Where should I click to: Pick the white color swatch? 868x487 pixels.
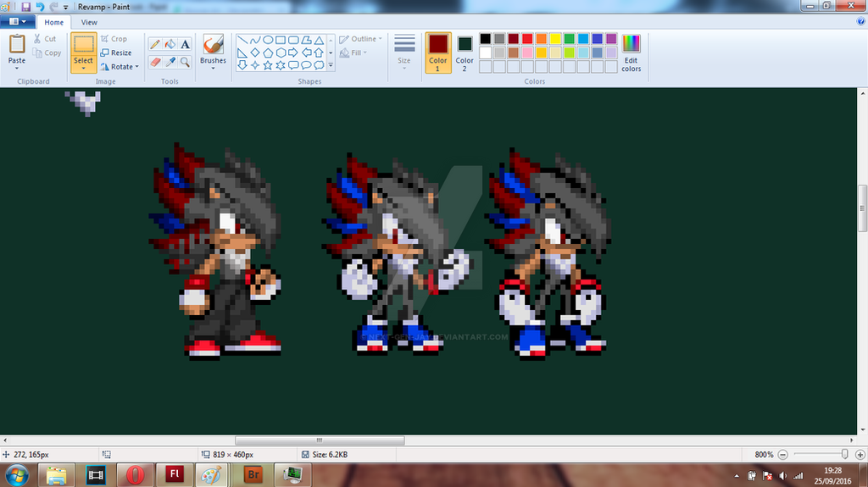coord(486,53)
